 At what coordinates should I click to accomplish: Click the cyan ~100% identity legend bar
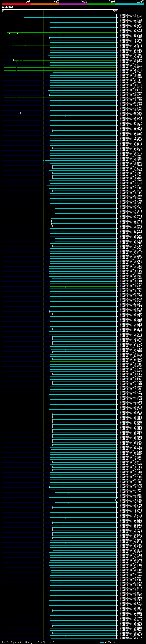click(130, 4)
